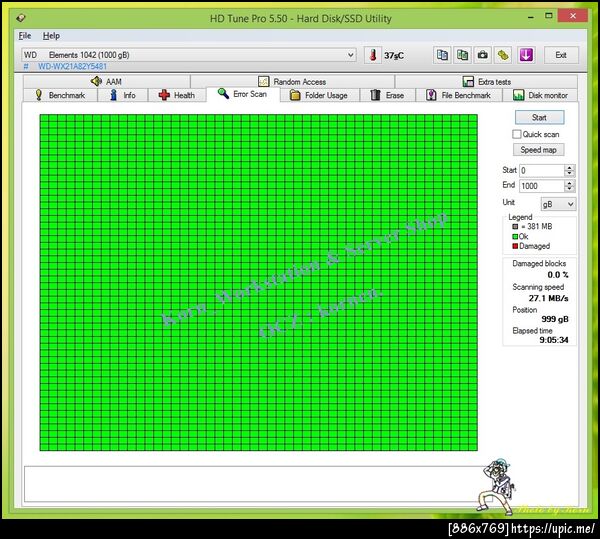Click the gray 381 MB legend swatch
This screenshot has width=600, height=539.
tap(515, 226)
